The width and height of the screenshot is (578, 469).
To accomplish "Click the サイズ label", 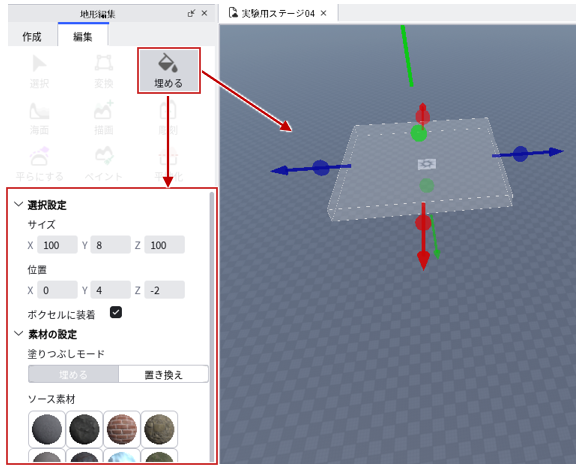I will tap(41, 225).
